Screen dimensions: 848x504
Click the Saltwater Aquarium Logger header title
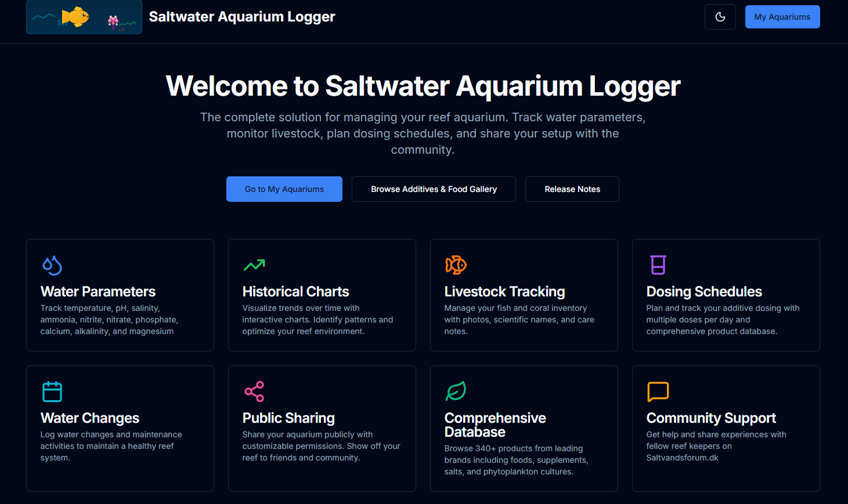[x=242, y=17]
